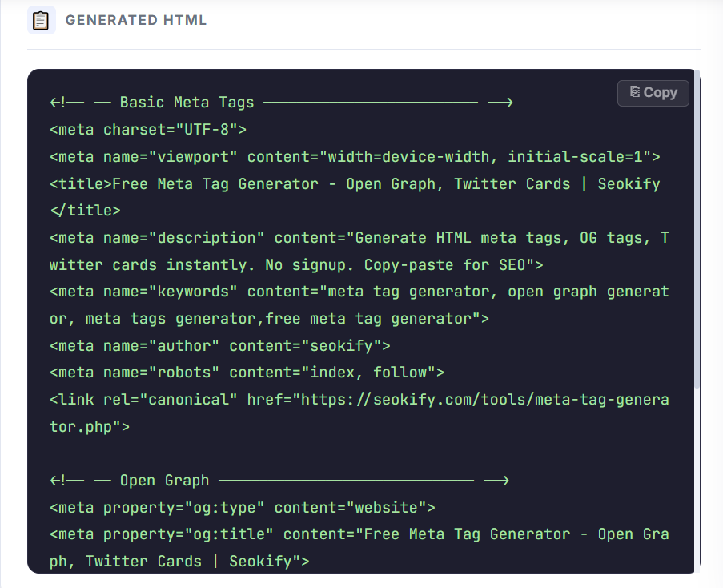The height and width of the screenshot is (588, 723).
Task: Click the 'witter cards instantly' wrapped line
Action: pyautogui.click(x=296, y=265)
